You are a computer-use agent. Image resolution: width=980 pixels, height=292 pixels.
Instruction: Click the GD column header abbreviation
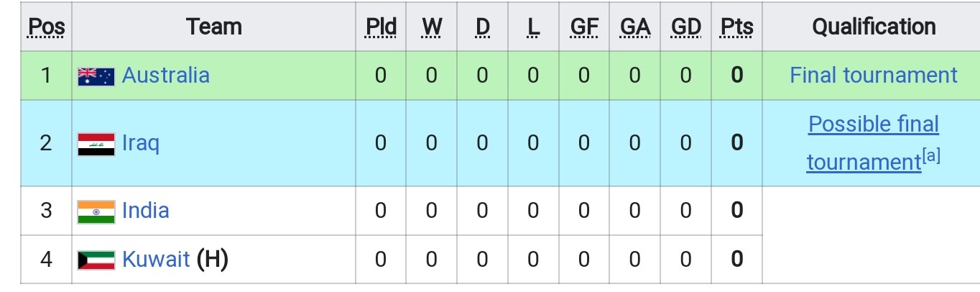click(x=686, y=27)
